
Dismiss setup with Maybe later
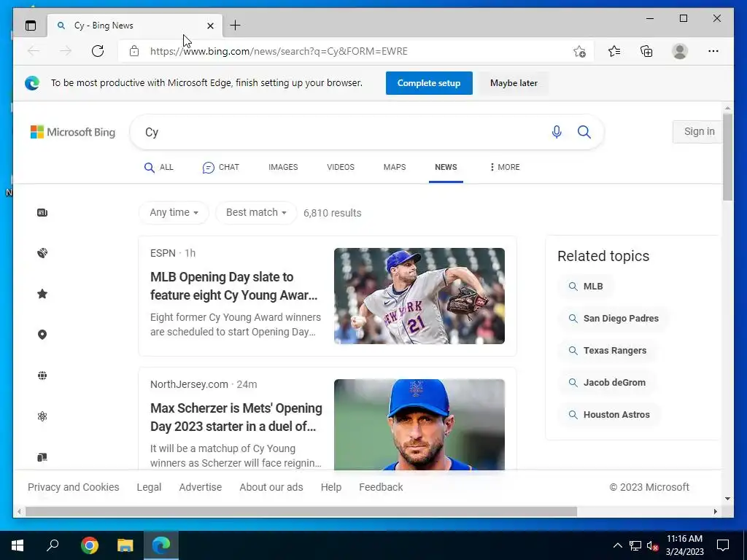[x=514, y=83]
